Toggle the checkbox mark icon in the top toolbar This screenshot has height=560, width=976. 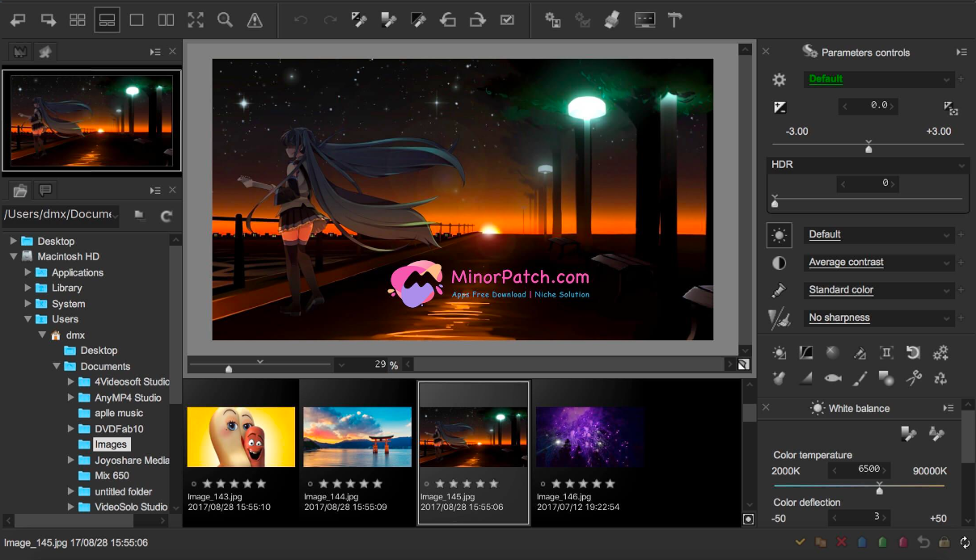(x=507, y=20)
